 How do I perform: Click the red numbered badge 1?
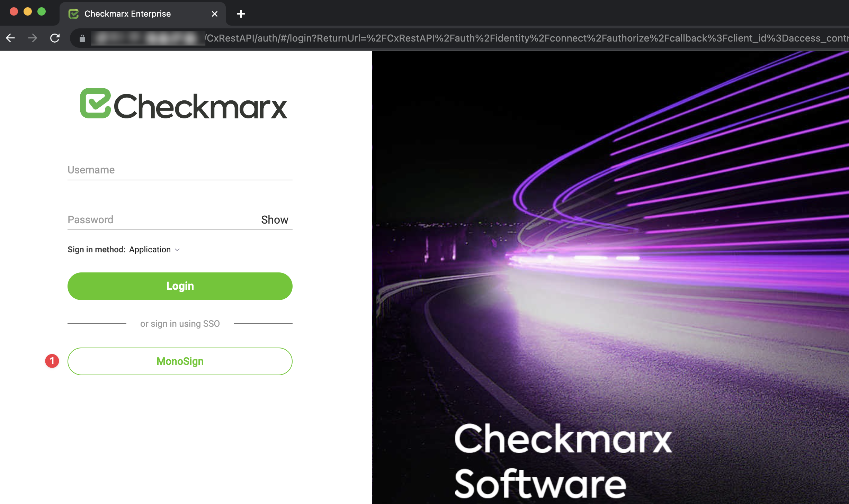pyautogui.click(x=52, y=361)
